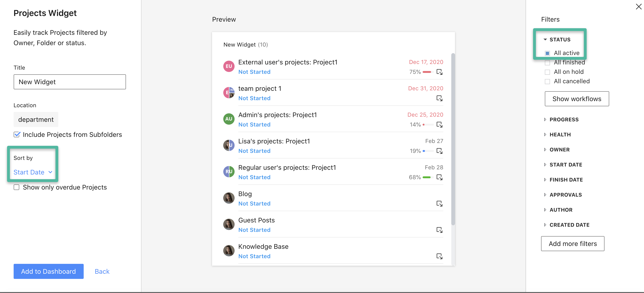Screen dimensions: 644x293
Task: Expand the OWNER filter section
Action: point(559,150)
